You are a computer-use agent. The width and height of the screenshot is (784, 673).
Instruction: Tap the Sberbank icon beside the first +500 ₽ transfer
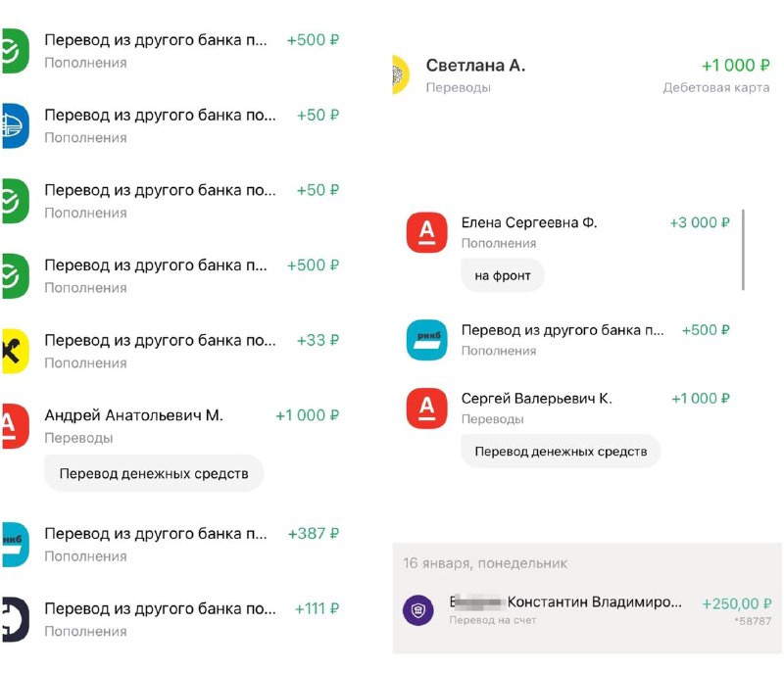point(15,51)
